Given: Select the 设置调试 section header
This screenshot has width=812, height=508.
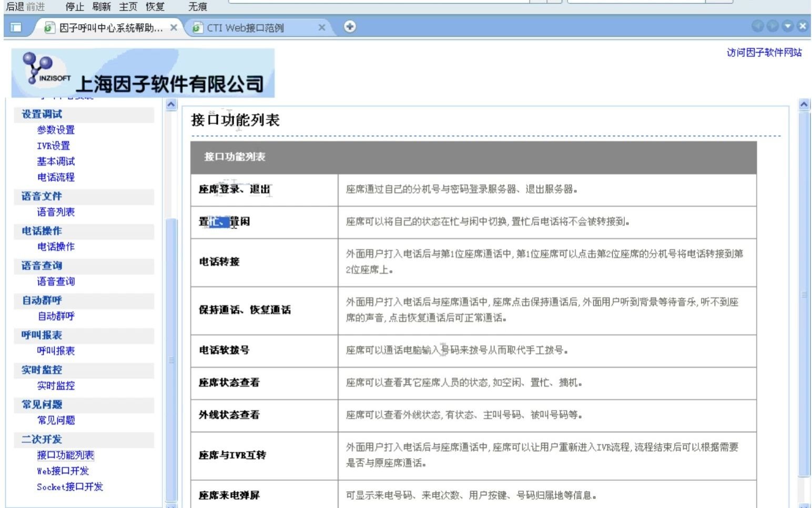Looking at the screenshot, I should (84, 114).
